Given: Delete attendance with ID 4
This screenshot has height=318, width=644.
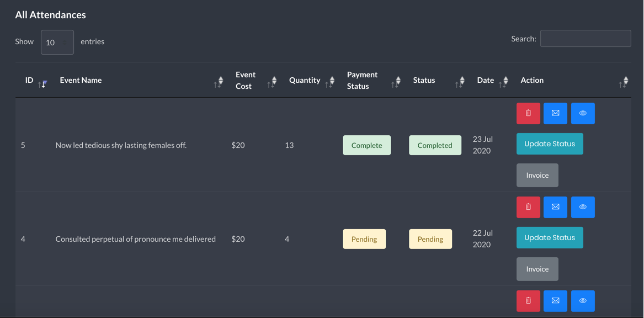Looking at the screenshot, I should (528, 207).
